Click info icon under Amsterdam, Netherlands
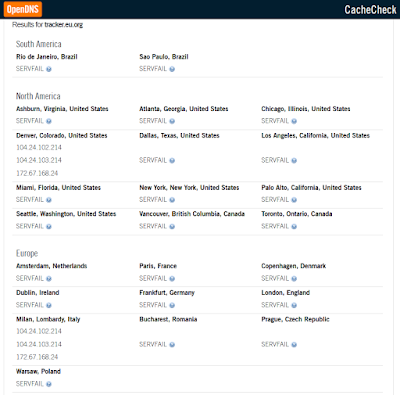400x395 pixels. pos(49,279)
